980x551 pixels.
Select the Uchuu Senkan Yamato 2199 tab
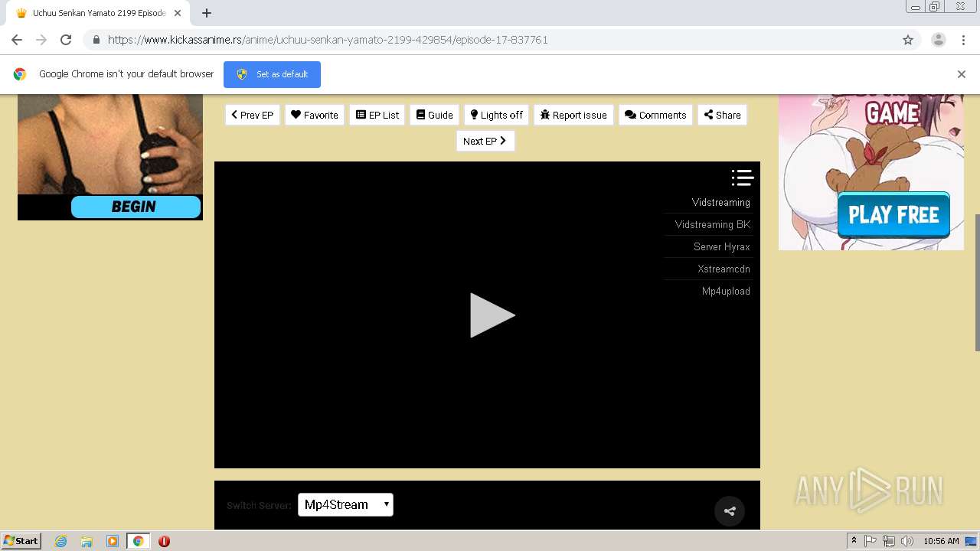pos(98,13)
